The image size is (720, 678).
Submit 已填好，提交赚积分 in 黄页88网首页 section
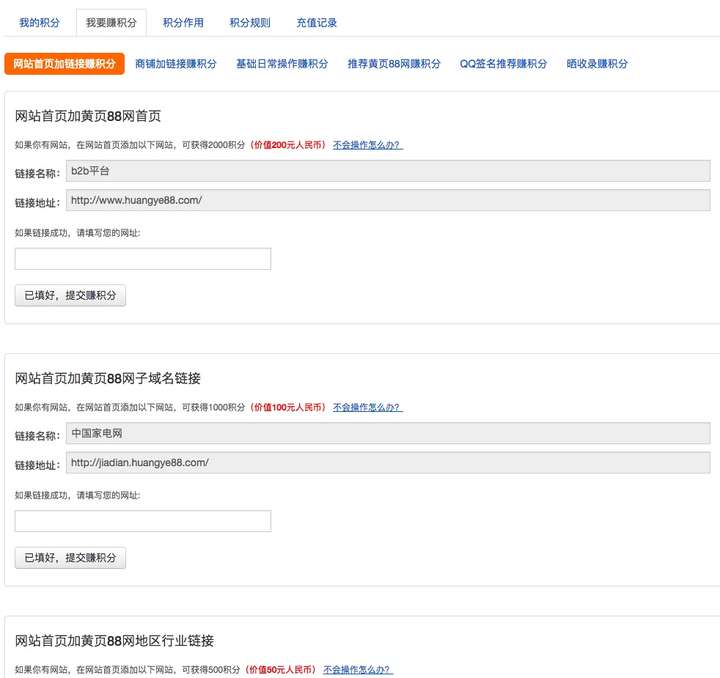[x=70, y=295]
